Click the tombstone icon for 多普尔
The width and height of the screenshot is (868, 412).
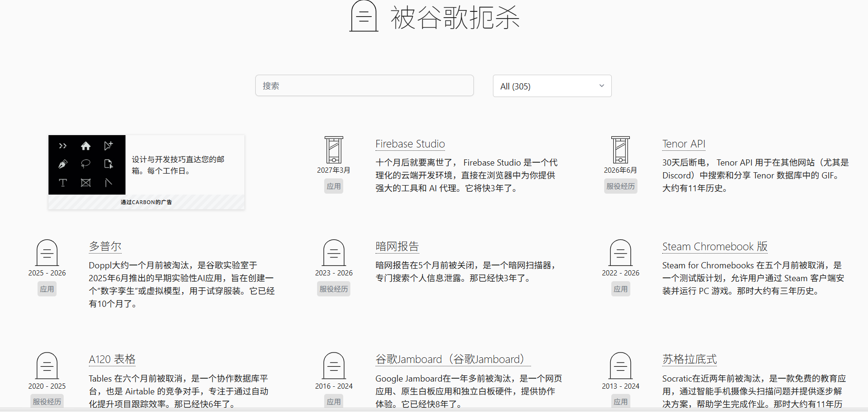pos(47,253)
